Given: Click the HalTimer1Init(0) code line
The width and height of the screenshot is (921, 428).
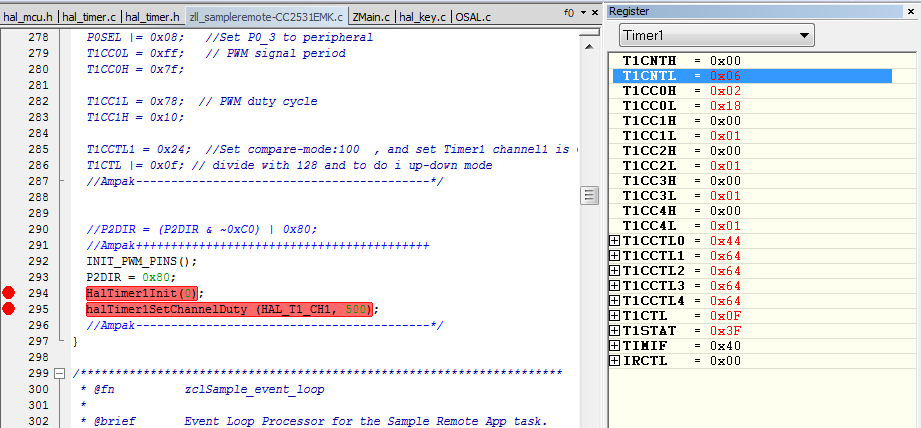Looking at the screenshot, I should point(145,293).
